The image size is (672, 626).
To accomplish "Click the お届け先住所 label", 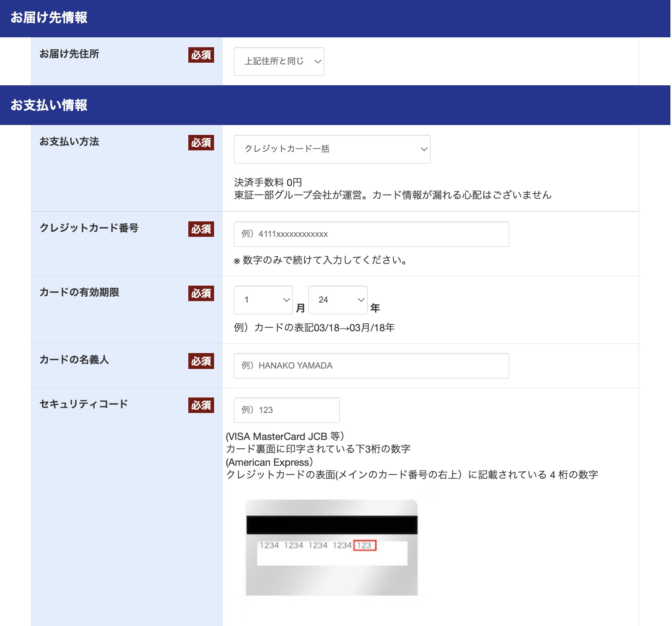I will click(x=69, y=54).
